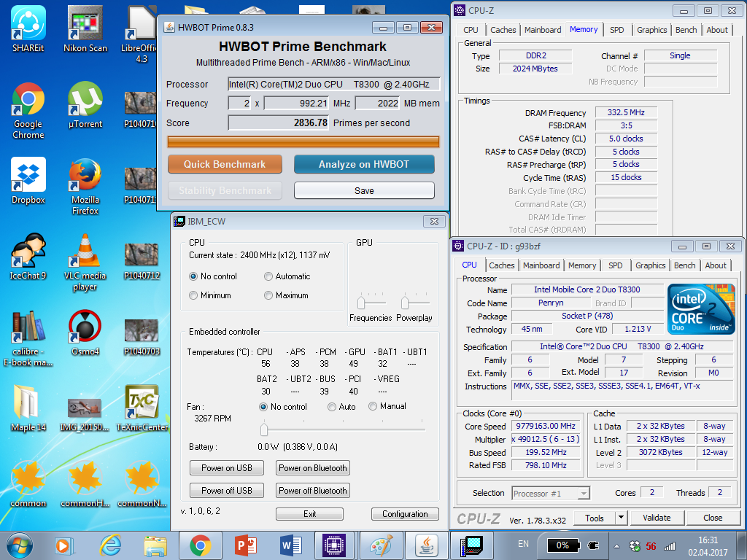Run the Quick Benchmark in HWBOT Prime
747x560 pixels.
(x=225, y=164)
